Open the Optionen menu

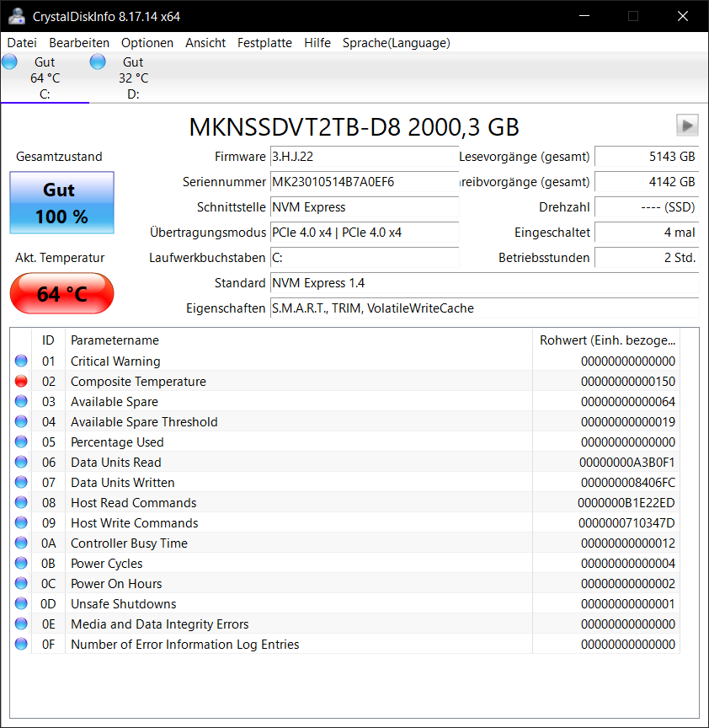pyautogui.click(x=147, y=42)
